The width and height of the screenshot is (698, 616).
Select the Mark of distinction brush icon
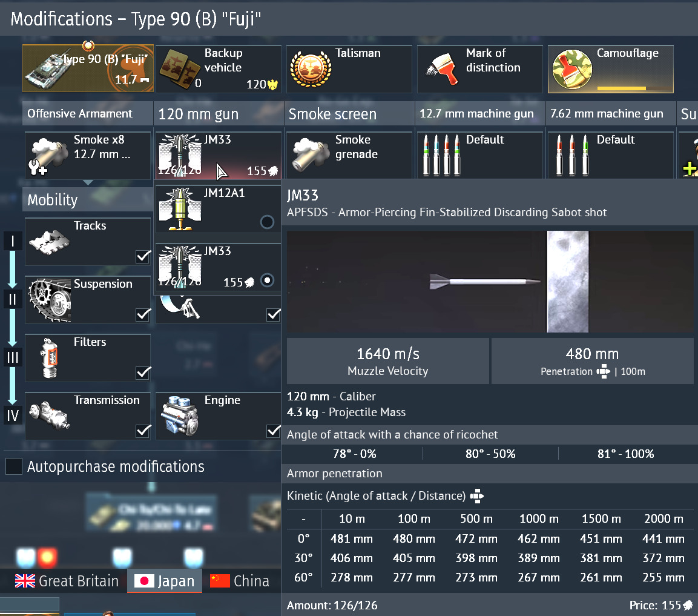tap(441, 69)
